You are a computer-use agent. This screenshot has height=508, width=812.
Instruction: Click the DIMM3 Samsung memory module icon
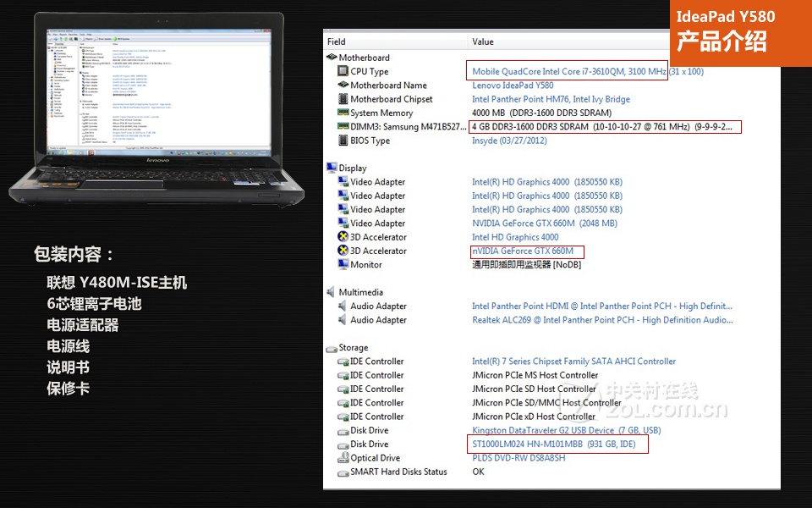tap(343, 126)
